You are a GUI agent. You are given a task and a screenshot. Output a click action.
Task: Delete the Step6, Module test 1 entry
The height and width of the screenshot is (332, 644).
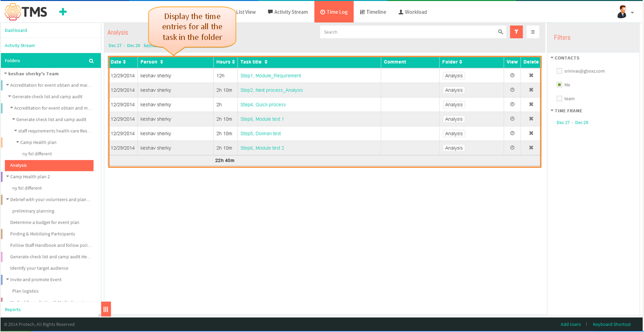pos(531,119)
